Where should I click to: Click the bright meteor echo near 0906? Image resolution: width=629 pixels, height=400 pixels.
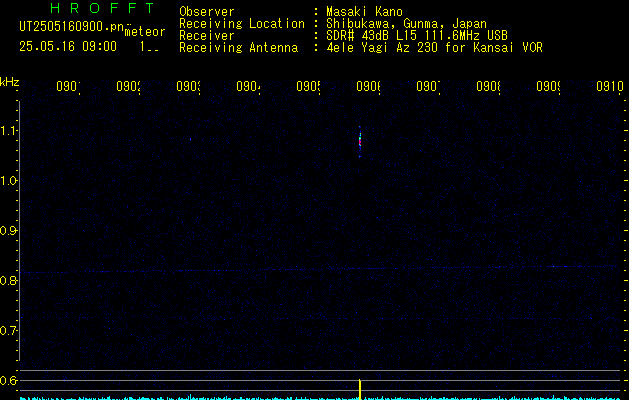point(360,141)
